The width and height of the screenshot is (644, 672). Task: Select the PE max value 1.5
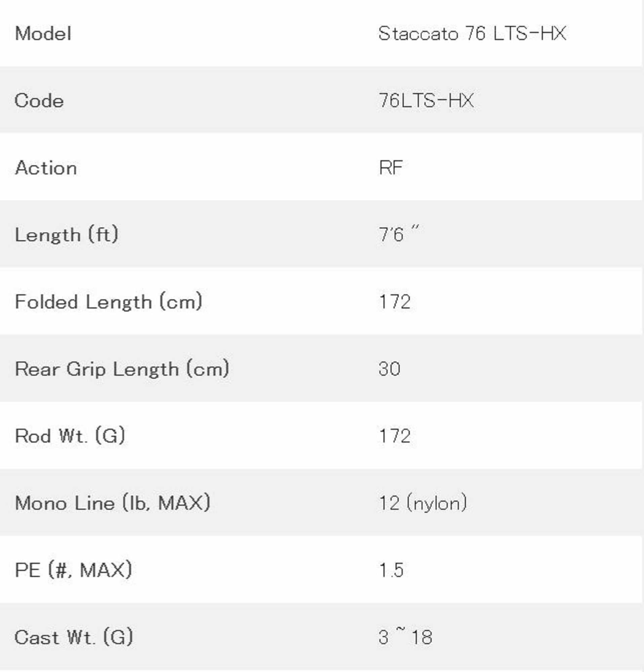[391, 570]
